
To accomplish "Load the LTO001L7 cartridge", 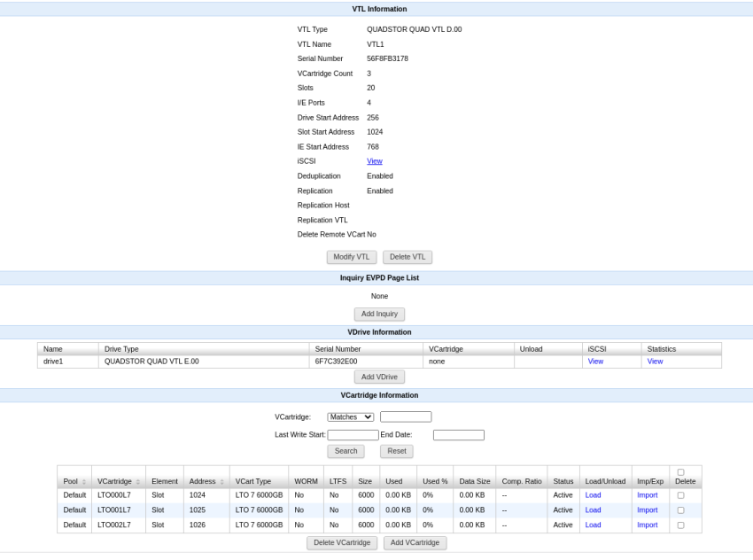I will point(593,510).
